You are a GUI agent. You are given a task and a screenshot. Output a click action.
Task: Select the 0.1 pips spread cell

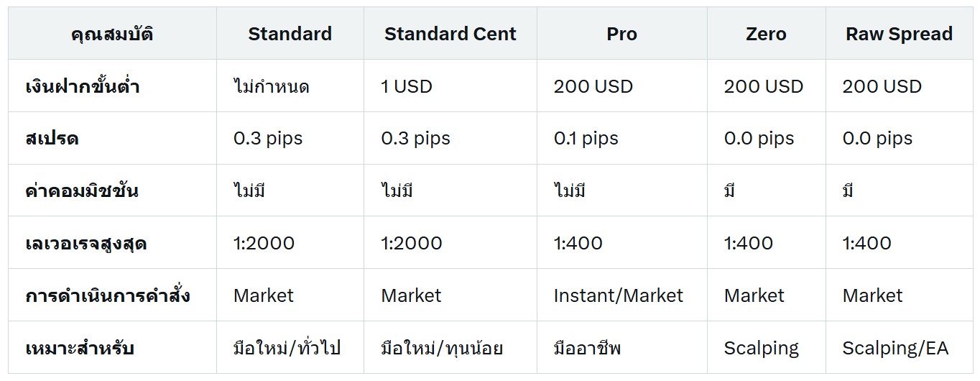click(586, 139)
